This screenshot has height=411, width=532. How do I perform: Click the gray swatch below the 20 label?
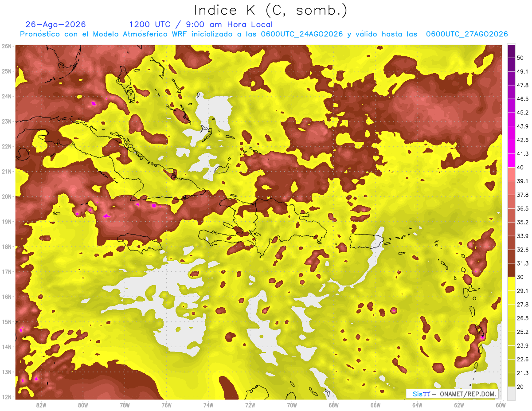tap(511, 393)
